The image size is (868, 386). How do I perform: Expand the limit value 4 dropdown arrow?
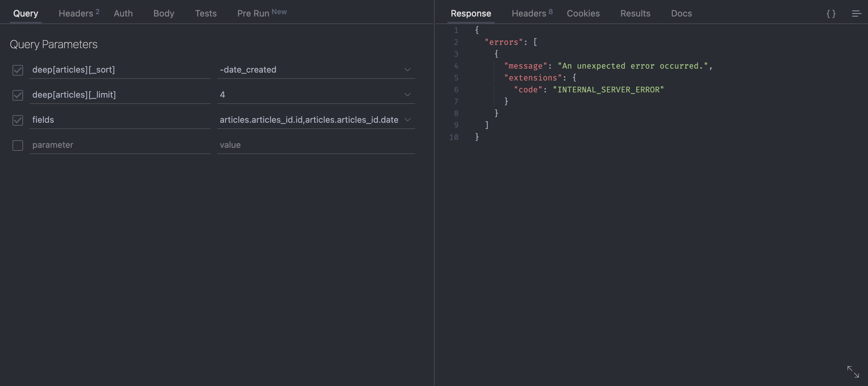[407, 95]
